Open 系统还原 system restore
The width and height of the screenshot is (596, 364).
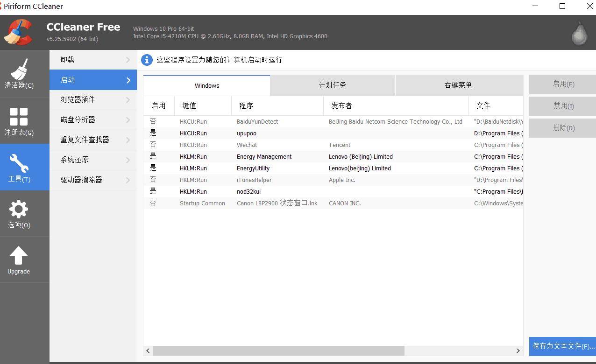point(93,160)
